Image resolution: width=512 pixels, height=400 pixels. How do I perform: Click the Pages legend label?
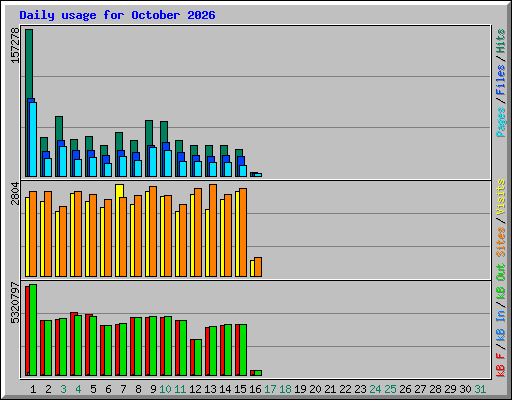tap(501, 122)
